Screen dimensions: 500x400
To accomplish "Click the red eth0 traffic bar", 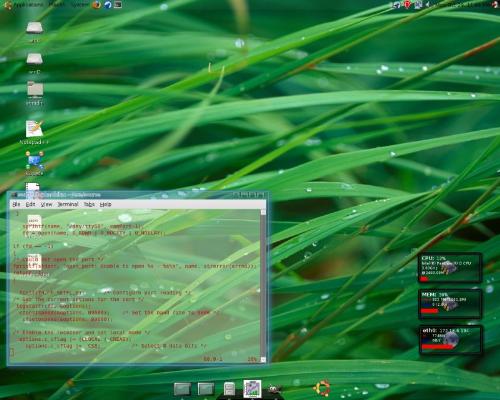I will tap(438, 347).
